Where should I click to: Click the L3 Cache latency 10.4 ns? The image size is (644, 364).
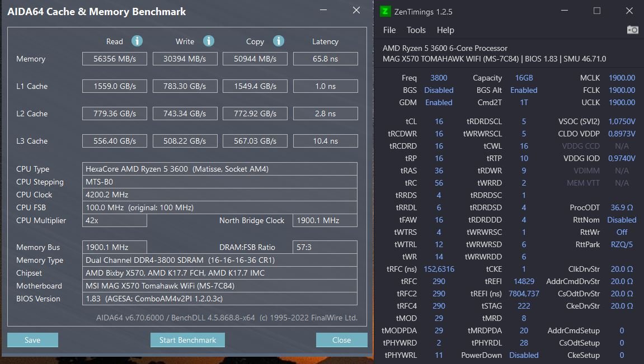pos(325,141)
